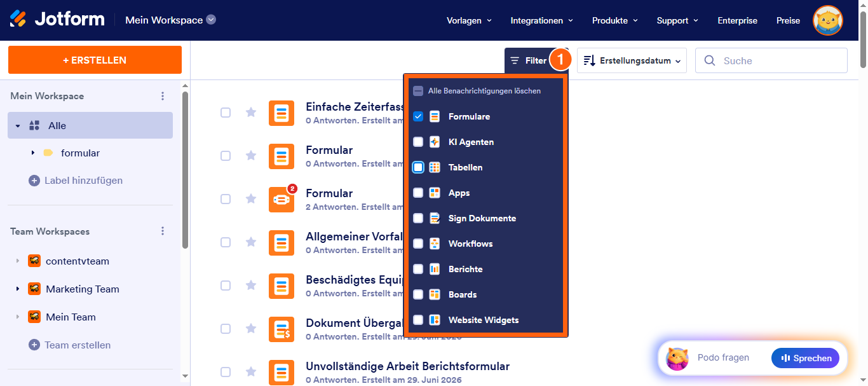Expand the Mein Team workspace
The width and height of the screenshot is (868, 386).
coord(18,317)
